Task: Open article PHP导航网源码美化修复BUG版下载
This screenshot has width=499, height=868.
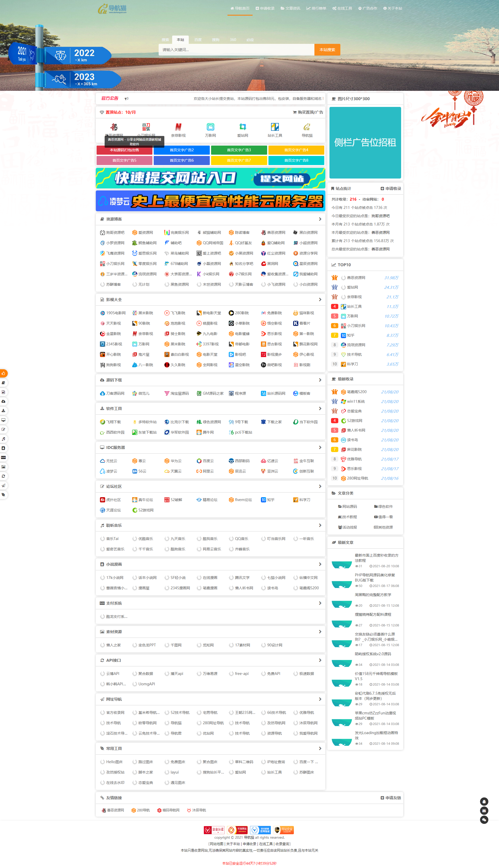Action: (x=375, y=578)
